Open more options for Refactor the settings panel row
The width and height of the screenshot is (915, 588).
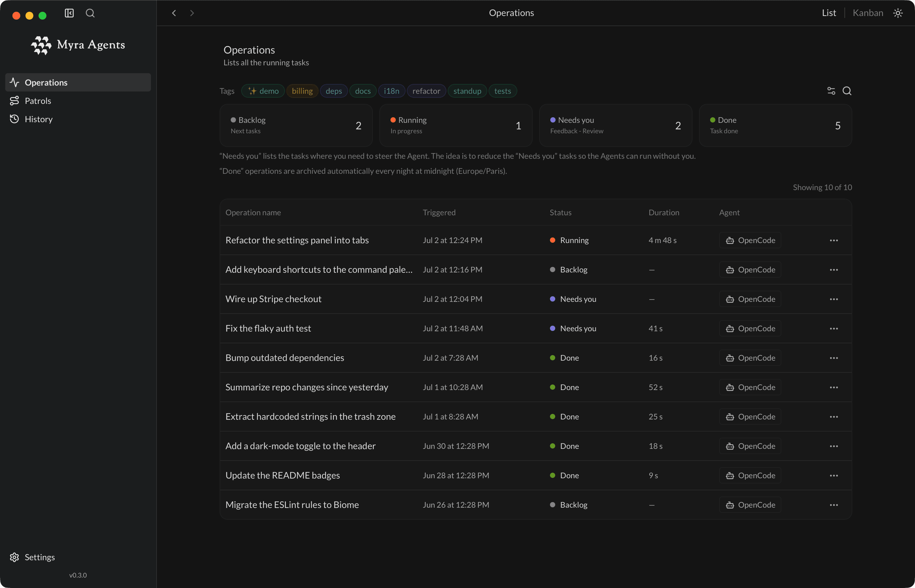coord(834,240)
